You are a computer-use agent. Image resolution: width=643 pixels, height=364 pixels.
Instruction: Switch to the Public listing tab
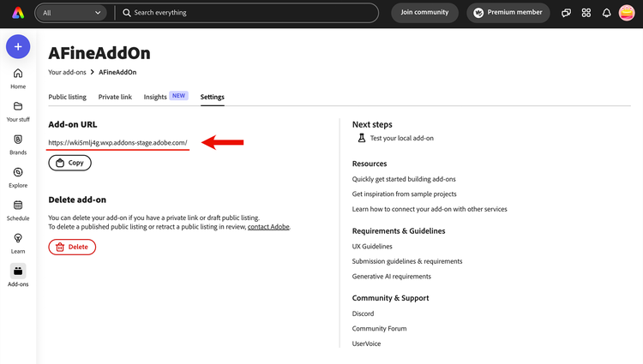pos(67,97)
